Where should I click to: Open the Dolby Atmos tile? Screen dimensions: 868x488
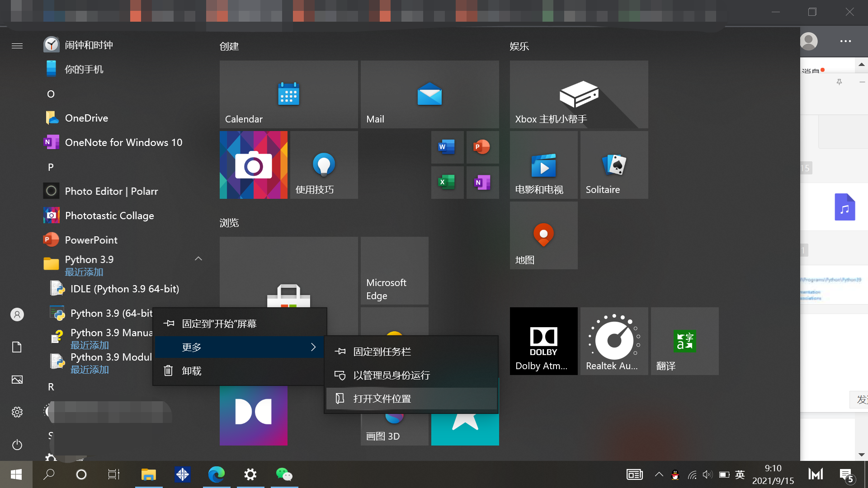[543, 341]
